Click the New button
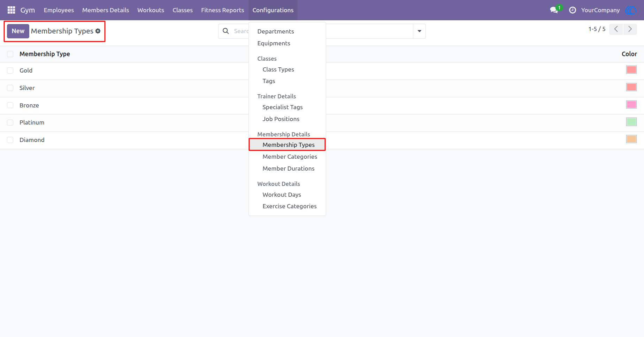644x337 pixels. tap(18, 31)
